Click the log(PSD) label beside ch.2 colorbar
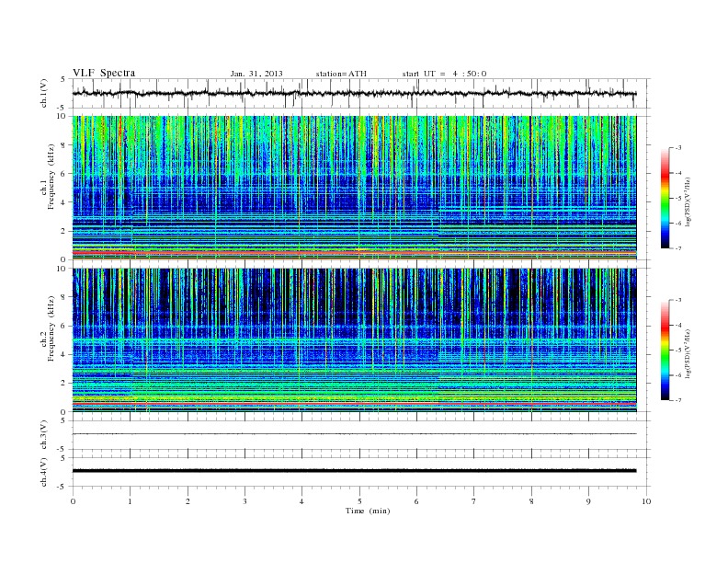 688,353
